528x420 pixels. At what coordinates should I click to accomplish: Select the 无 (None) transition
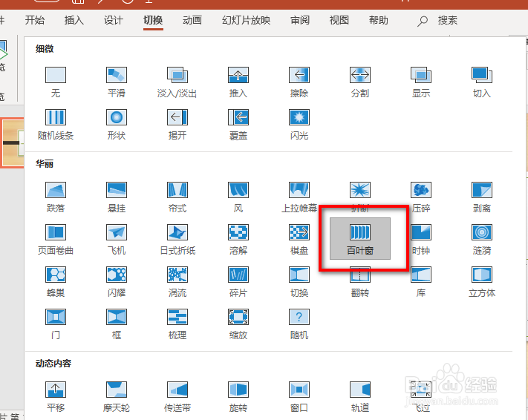(x=56, y=82)
